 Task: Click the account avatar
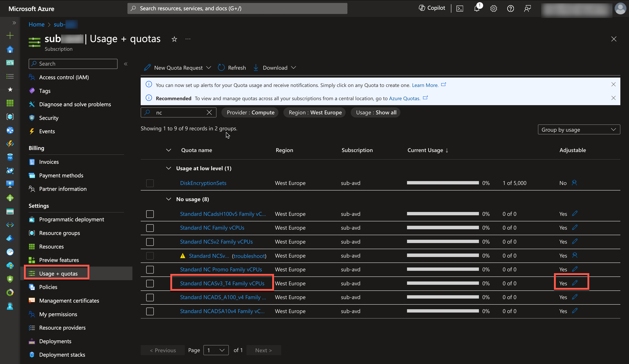pos(620,8)
